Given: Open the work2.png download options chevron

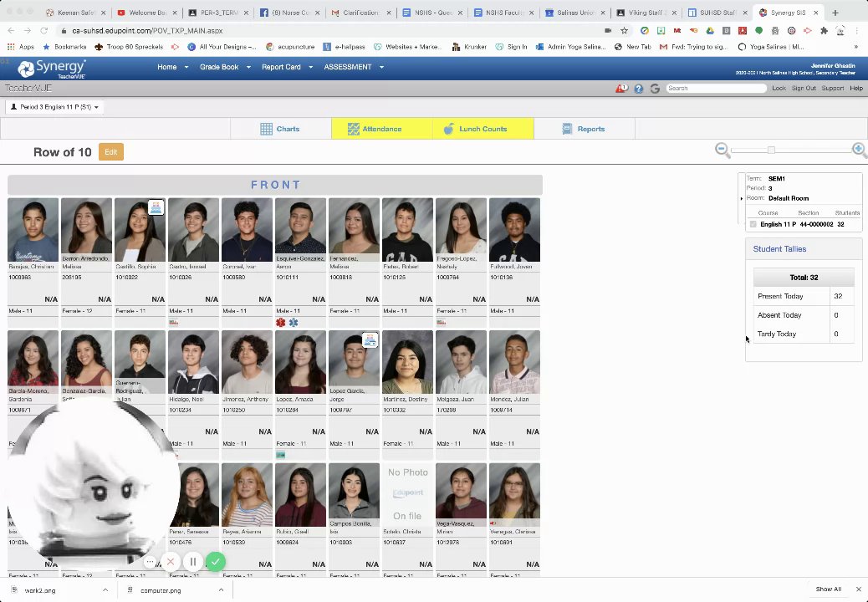Looking at the screenshot, I should 105,589.
